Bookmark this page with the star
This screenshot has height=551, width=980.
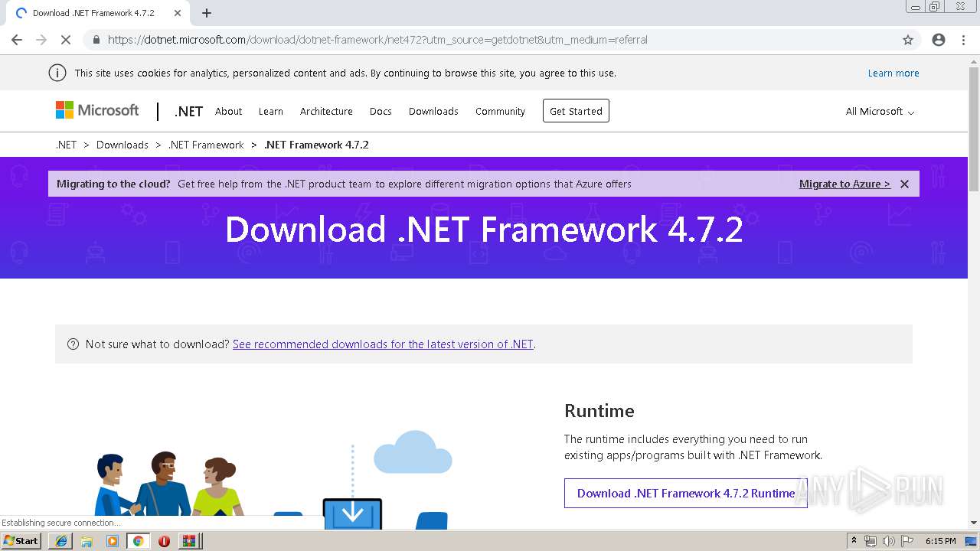click(908, 40)
